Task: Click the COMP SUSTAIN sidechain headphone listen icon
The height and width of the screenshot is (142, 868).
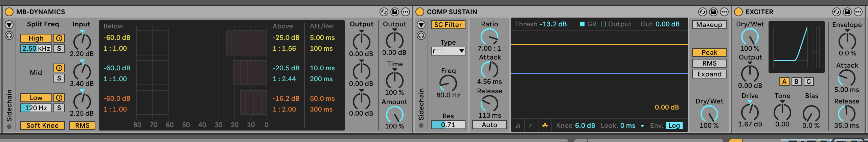Action: [421, 35]
